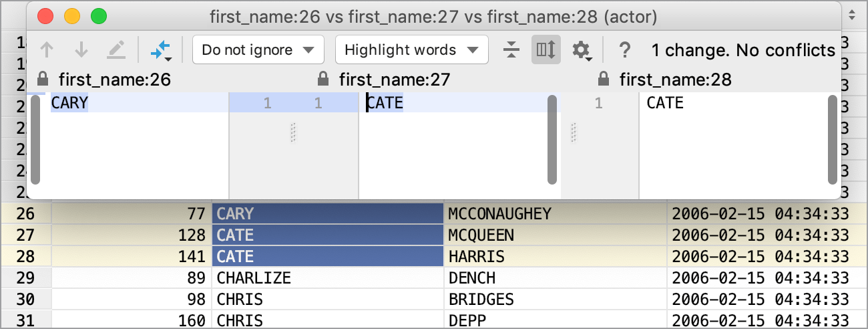Click the collapse unchanged fragments icon
868x329 pixels.
coord(511,49)
